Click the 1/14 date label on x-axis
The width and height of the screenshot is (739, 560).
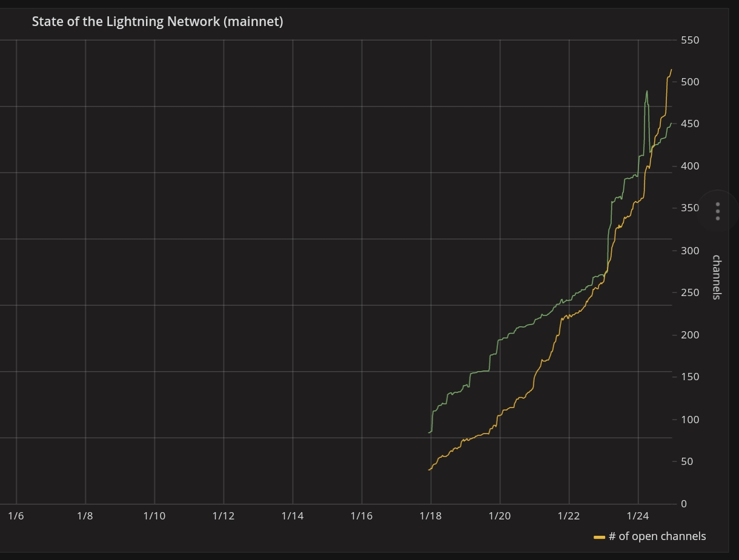[x=293, y=516]
